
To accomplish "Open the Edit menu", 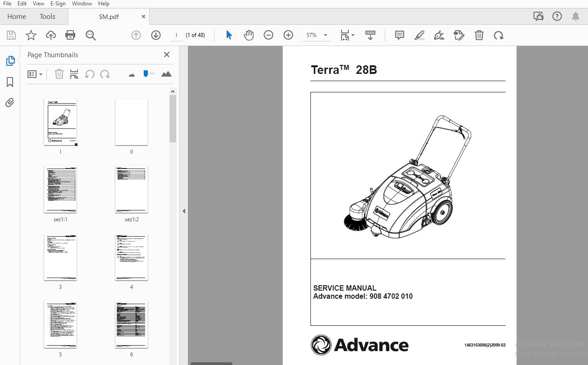I will [x=22, y=4].
